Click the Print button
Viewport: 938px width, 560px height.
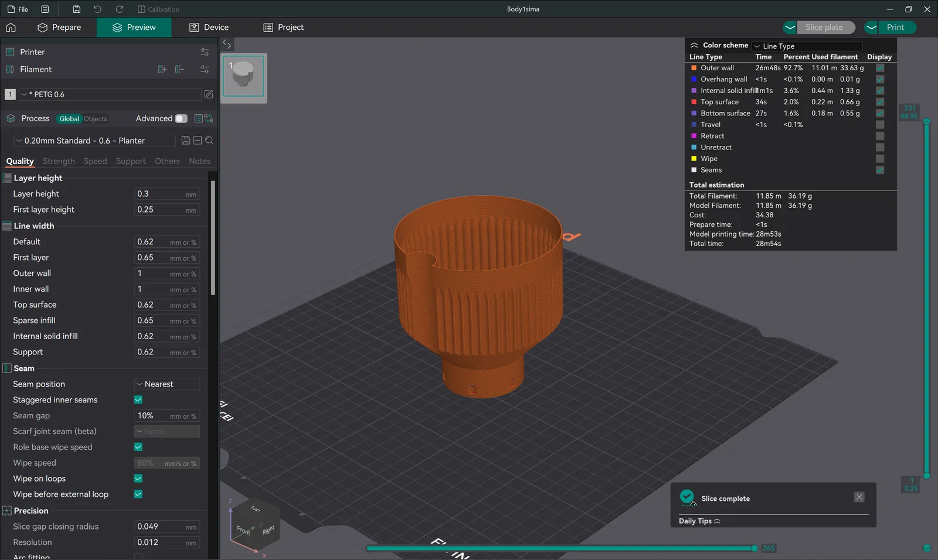coord(895,28)
